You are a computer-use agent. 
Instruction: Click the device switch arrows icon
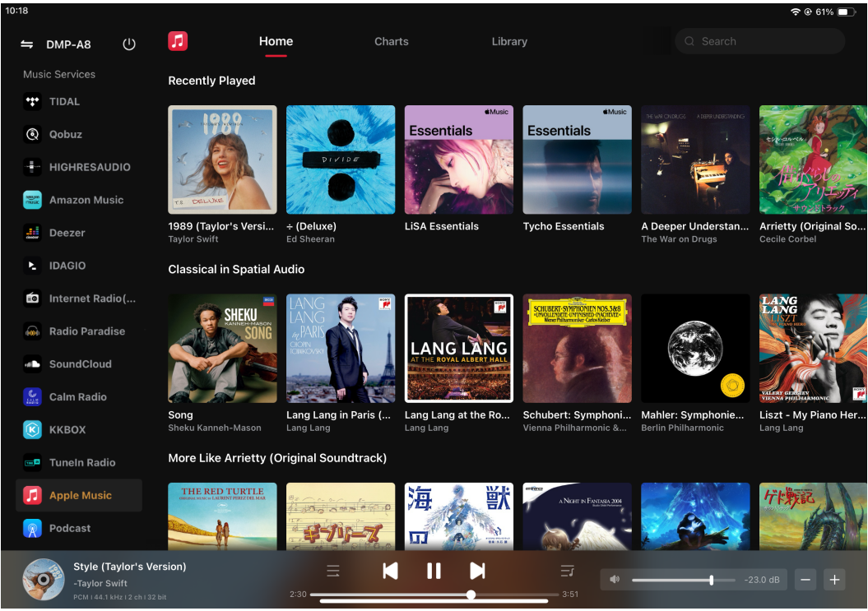pyautogui.click(x=26, y=44)
